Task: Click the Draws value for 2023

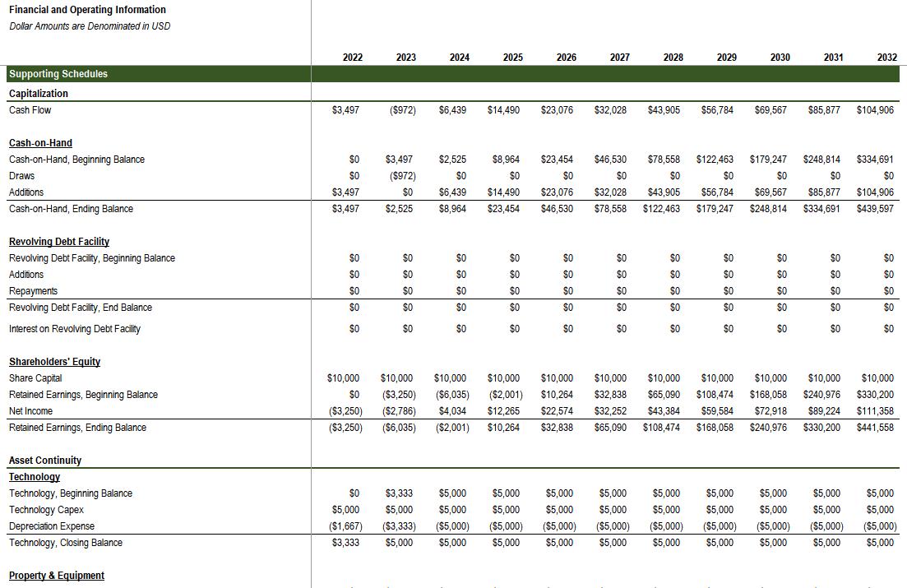Action: (403, 176)
